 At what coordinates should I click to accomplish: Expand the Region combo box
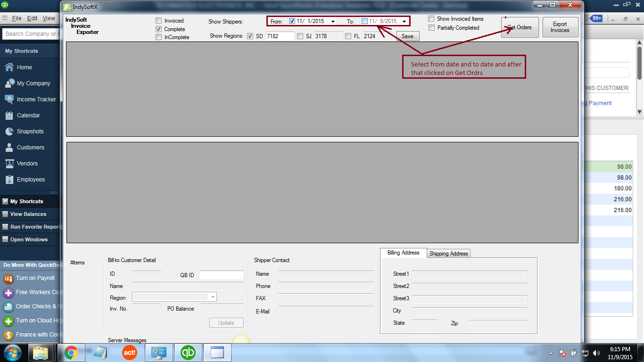point(213,297)
